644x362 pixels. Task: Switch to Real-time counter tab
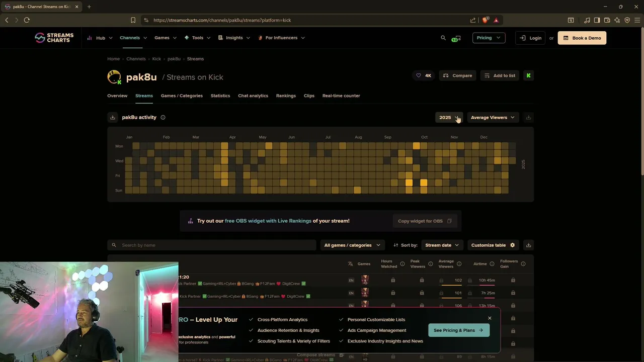point(341,96)
